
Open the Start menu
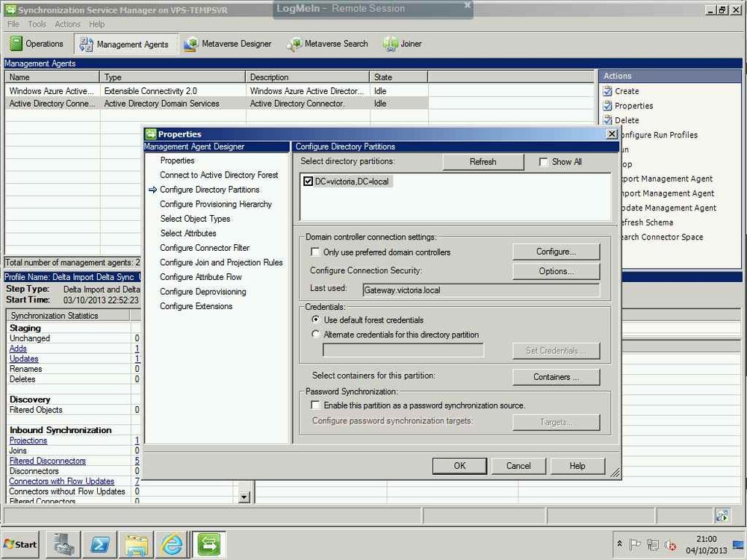click(x=20, y=544)
